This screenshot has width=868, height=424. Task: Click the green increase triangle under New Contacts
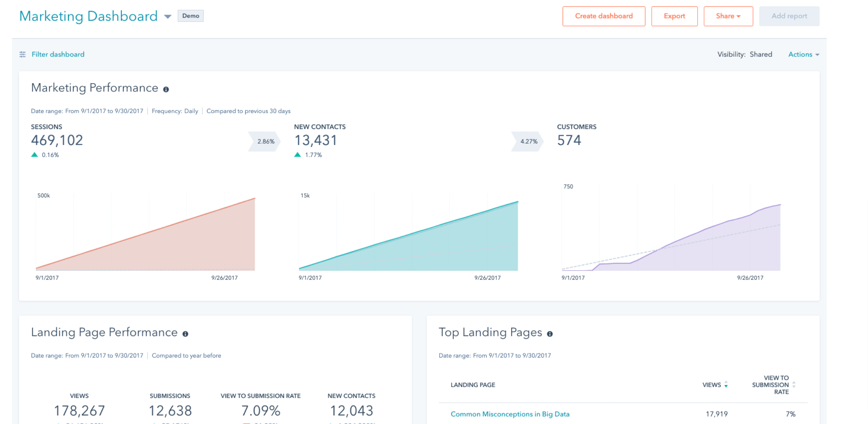click(x=298, y=154)
